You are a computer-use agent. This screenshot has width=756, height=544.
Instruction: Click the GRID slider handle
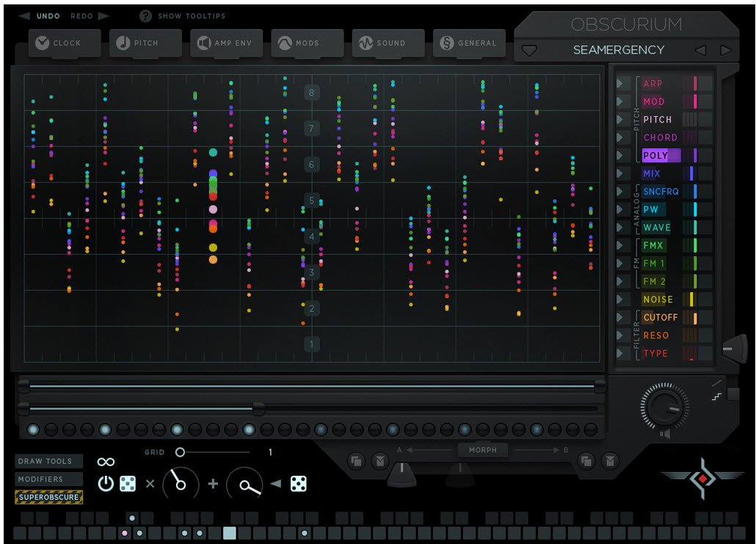point(180,452)
